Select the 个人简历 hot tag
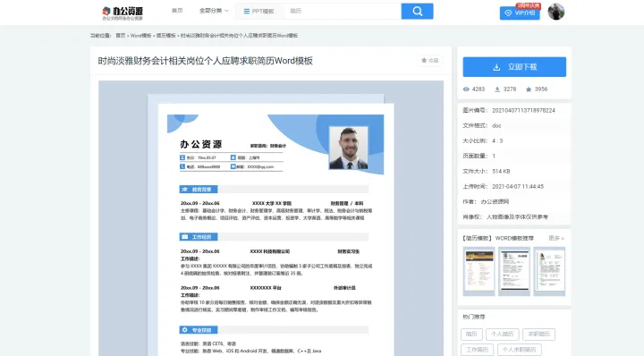The image size is (644, 356). (x=503, y=335)
